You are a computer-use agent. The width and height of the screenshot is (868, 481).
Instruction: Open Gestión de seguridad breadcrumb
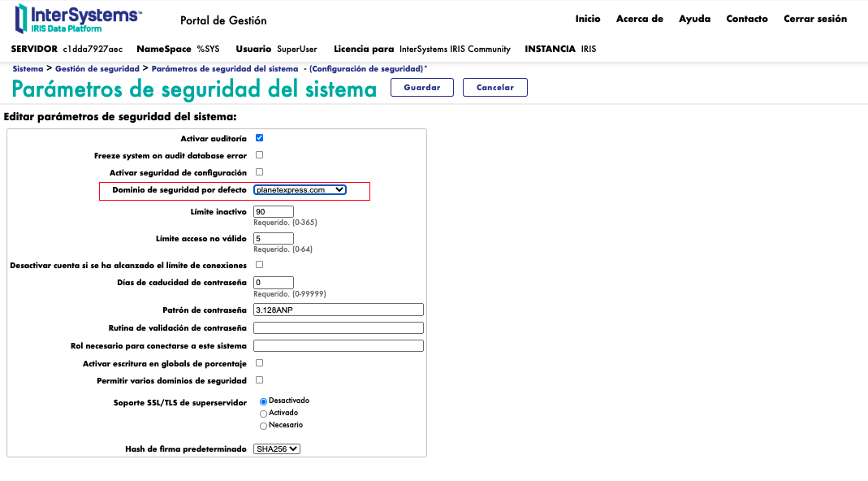[x=97, y=69]
